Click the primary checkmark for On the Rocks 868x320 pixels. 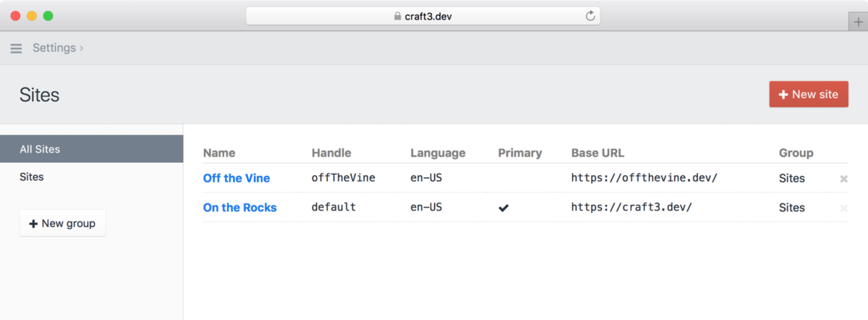point(503,208)
